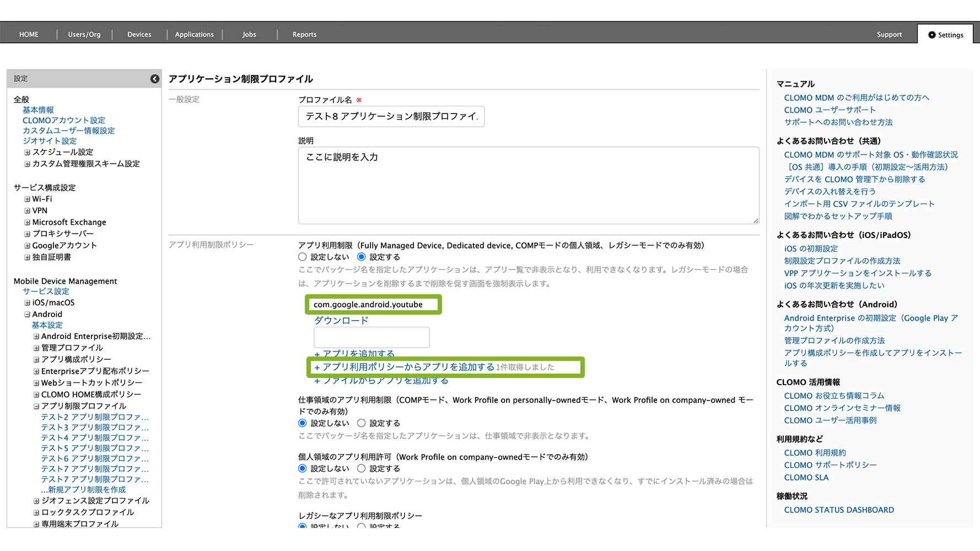Collapse the Android tree node

click(27, 315)
